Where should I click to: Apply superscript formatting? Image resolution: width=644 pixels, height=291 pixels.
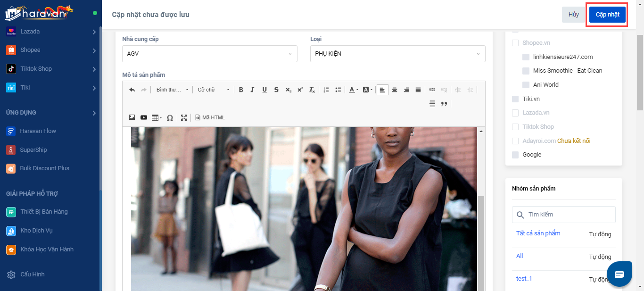pos(300,90)
